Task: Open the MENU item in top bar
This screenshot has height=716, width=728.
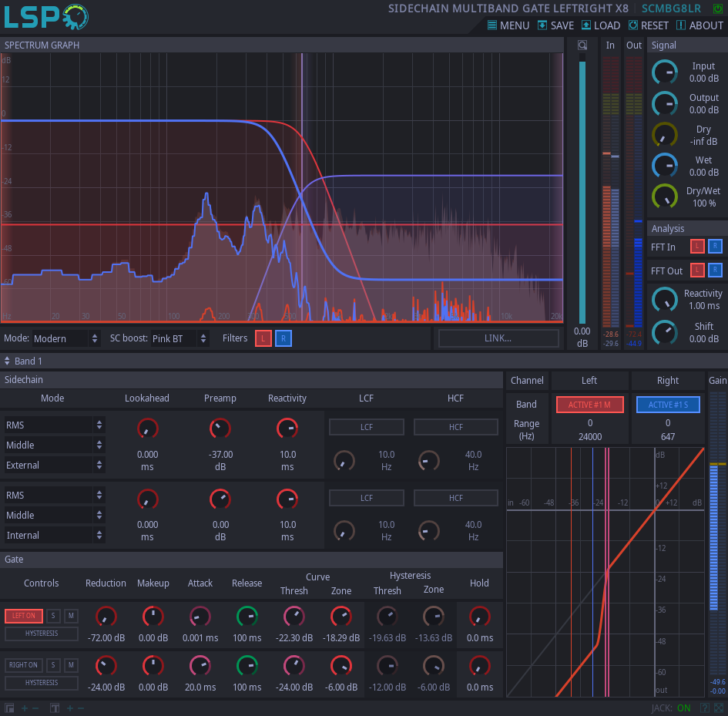Action: [508, 25]
